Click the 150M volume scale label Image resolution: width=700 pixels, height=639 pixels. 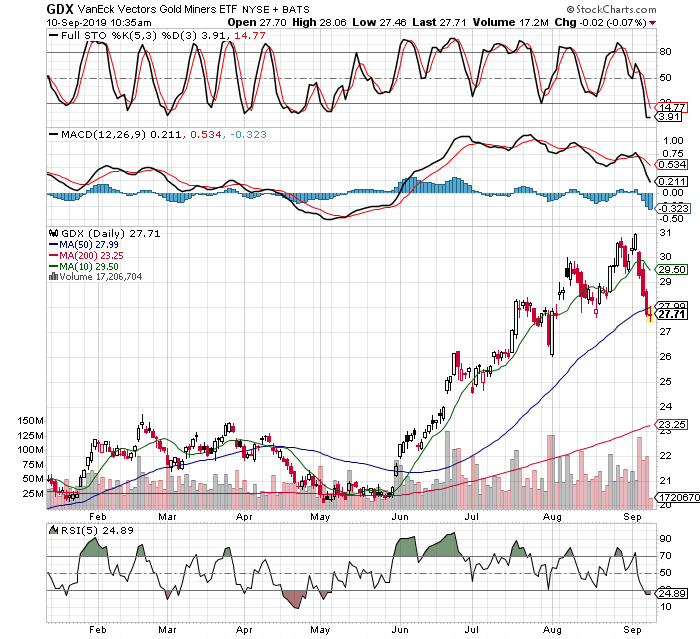[30, 421]
